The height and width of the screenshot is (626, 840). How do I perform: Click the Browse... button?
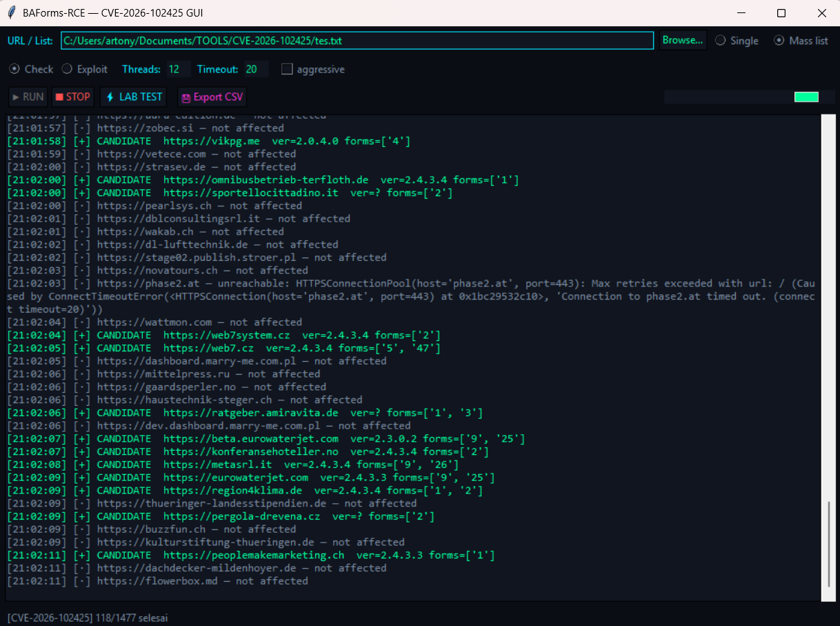[x=683, y=41]
